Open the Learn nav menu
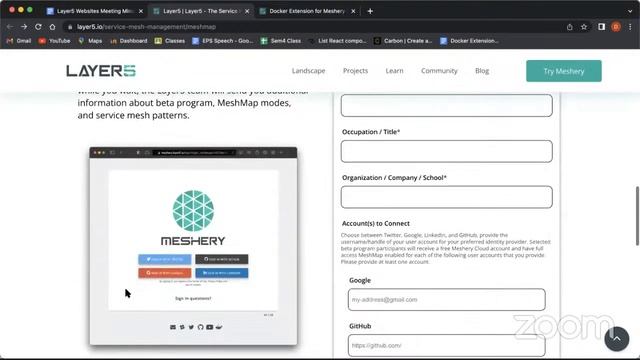The image size is (640, 360). [394, 71]
